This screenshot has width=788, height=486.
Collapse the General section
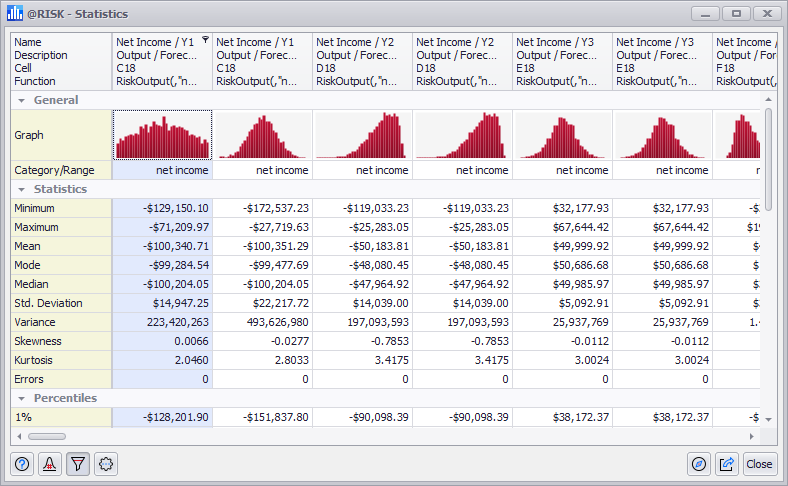coord(20,100)
